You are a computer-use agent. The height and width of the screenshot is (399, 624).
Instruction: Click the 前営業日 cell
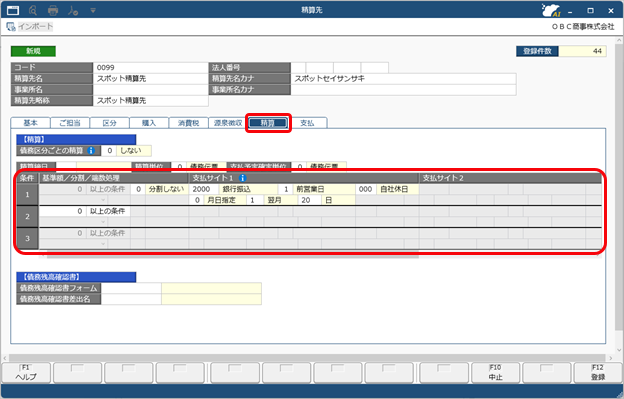click(x=324, y=189)
